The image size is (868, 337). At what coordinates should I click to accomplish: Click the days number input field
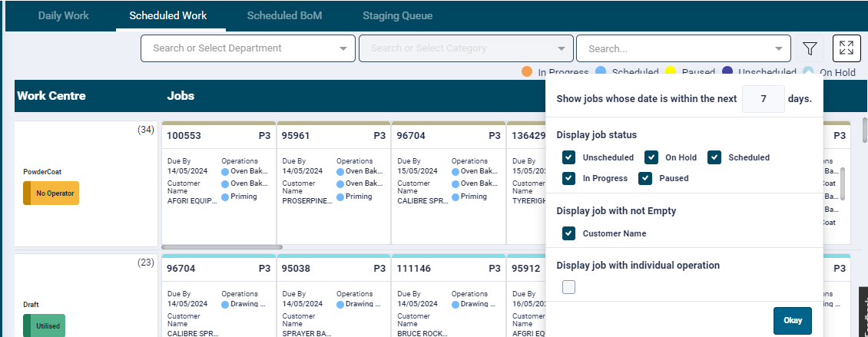point(763,99)
